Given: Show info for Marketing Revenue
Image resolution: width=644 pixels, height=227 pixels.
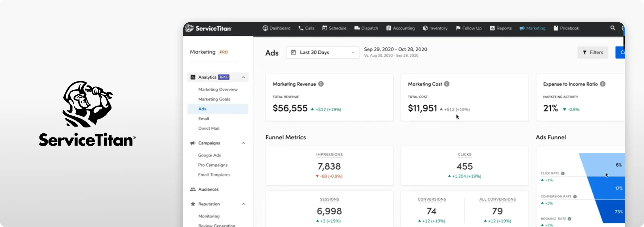Looking at the screenshot, I should tap(321, 84).
